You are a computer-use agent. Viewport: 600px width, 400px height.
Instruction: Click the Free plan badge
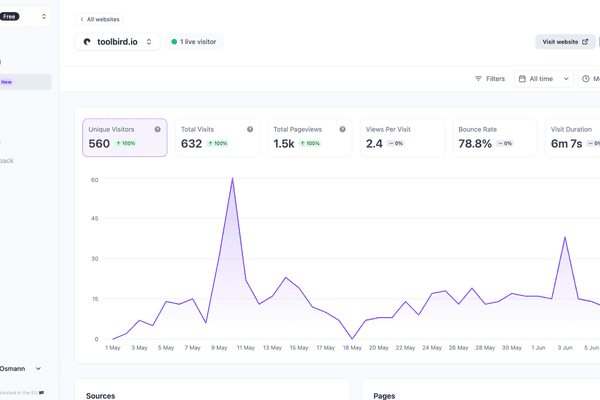point(9,16)
